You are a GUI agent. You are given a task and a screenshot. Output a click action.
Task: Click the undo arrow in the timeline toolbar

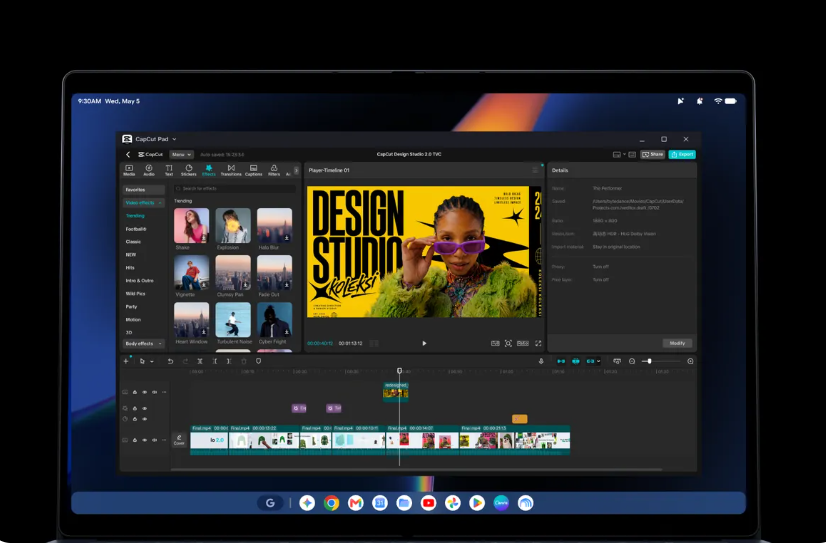click(170, 361)
